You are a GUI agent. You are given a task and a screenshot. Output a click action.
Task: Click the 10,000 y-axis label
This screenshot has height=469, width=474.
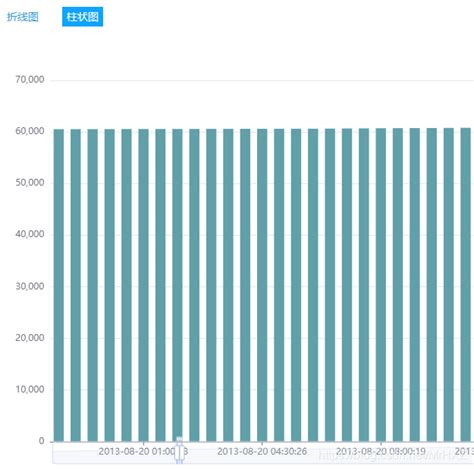[x=30, y=390]
